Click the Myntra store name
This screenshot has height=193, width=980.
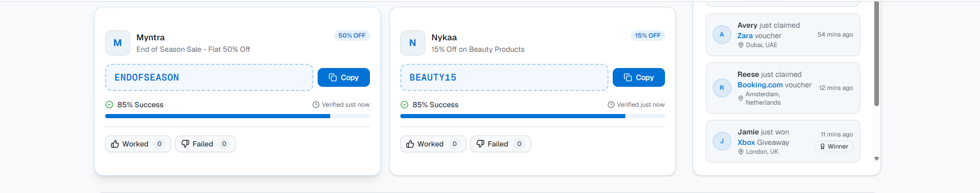click(x=151, y=38)
